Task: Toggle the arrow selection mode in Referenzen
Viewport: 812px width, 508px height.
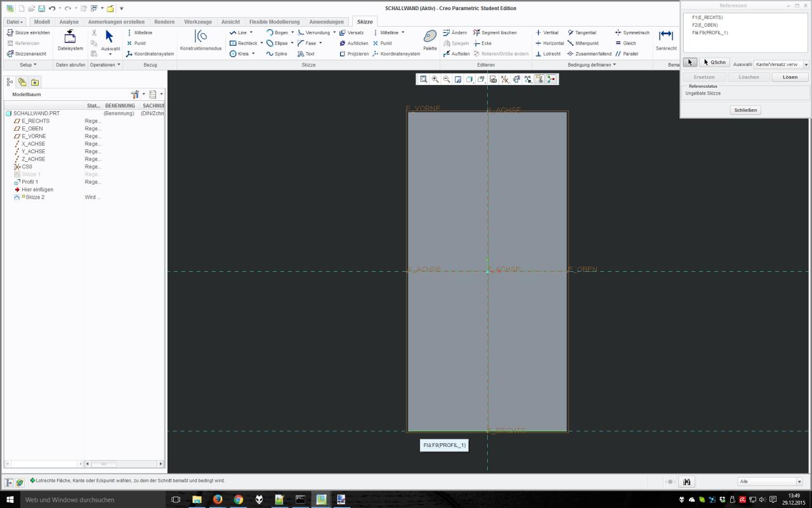Action: click(x=690, y=62)
